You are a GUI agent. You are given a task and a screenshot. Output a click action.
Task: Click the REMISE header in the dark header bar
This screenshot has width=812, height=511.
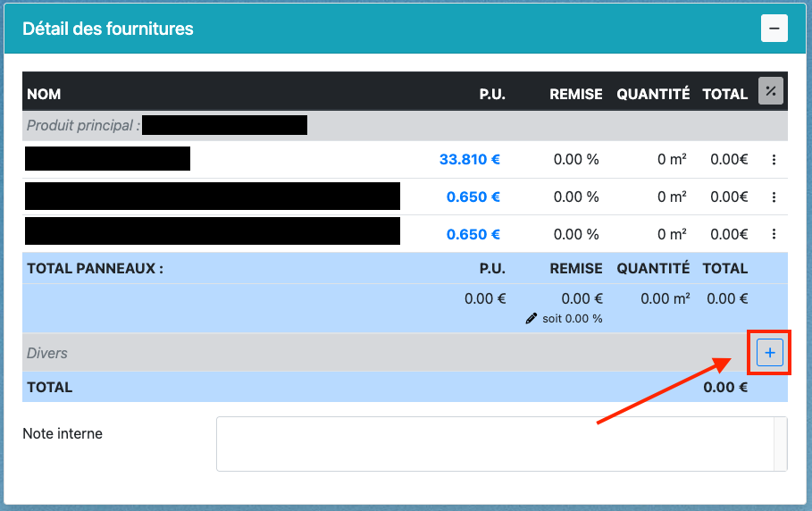575,94
